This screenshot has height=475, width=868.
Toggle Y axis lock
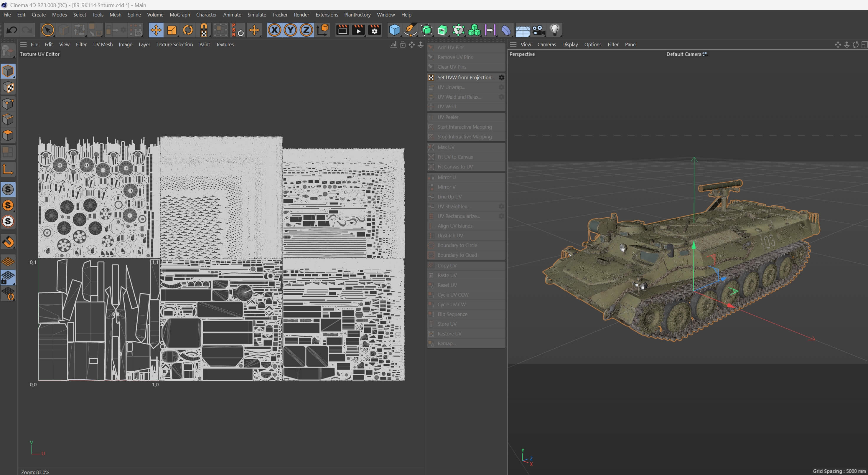click(x=290, y=30)
